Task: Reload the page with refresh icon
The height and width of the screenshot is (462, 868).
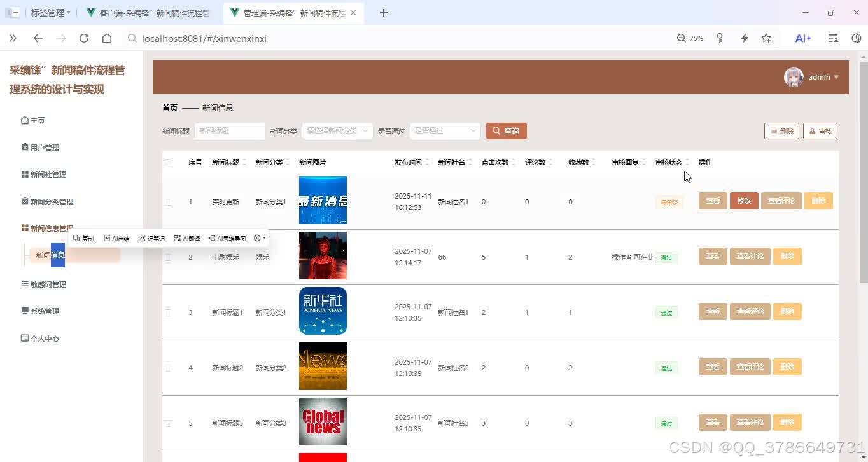Action: coord(84,38)
